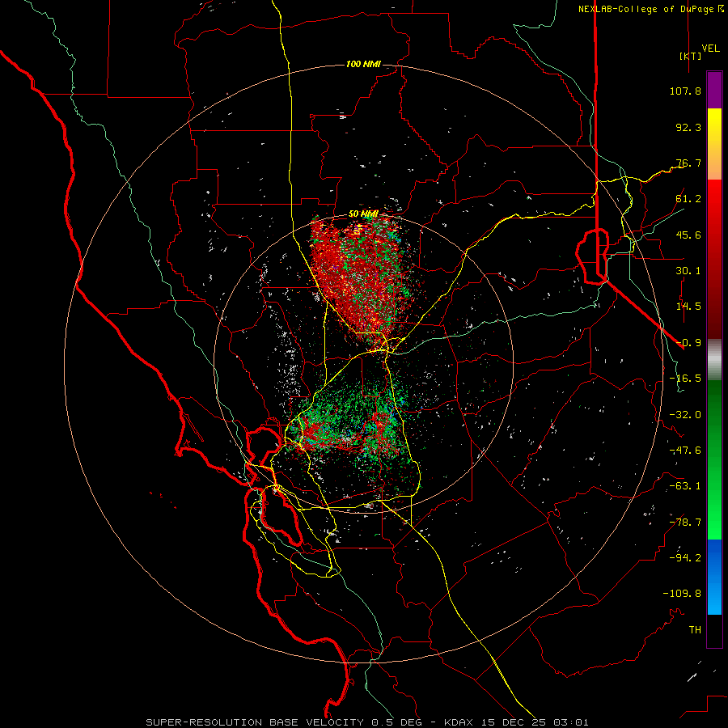Select the -32.0 velocity scale value
Screen dimensions: 728x728
pos(685,414)
